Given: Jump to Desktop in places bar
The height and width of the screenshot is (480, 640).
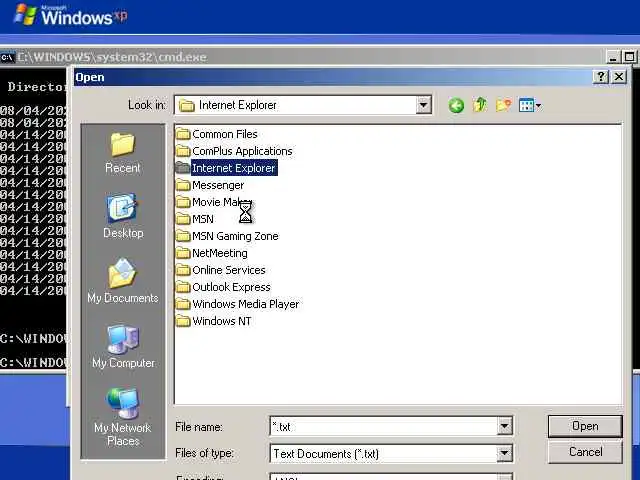Looking at the screenshot, I should click(123, 216).
